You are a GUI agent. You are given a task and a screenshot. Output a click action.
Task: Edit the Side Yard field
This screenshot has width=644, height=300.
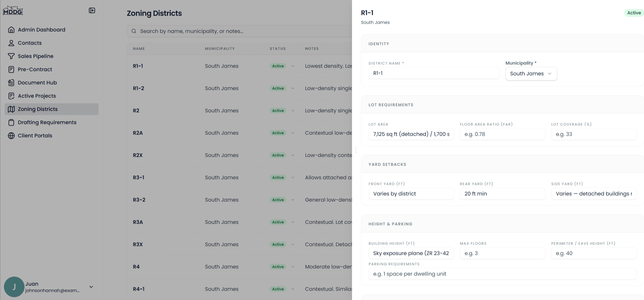tap(593, 194)
